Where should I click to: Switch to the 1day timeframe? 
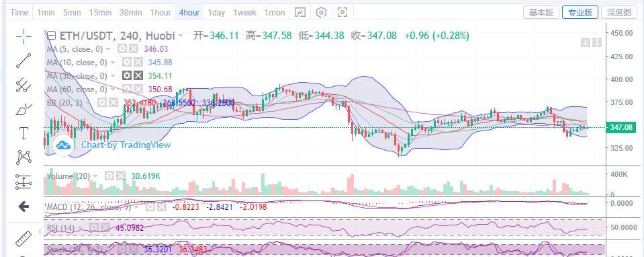point(216,13)
